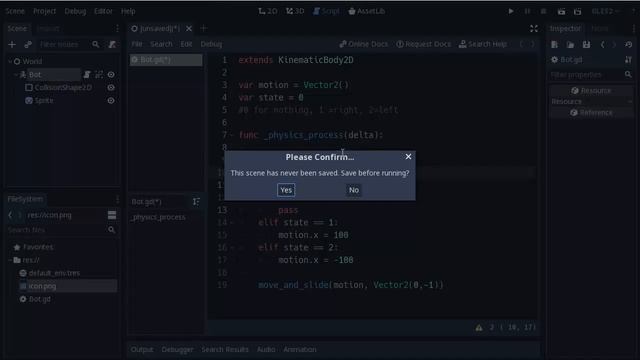Save the current resource in Inspector
The image size is (640, 360).
pyautogui.click(x=586, y=44)
